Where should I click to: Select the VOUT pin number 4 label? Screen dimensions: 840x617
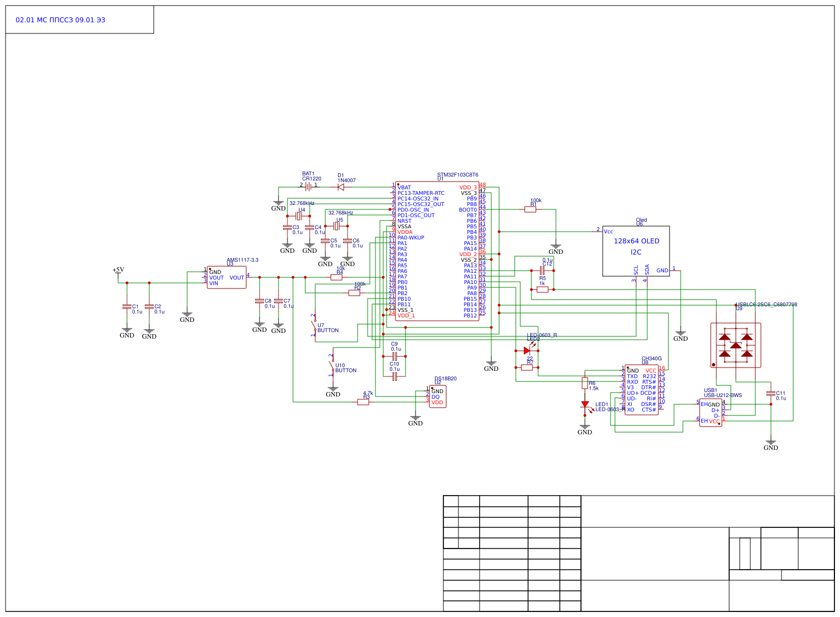coord(248,275)
